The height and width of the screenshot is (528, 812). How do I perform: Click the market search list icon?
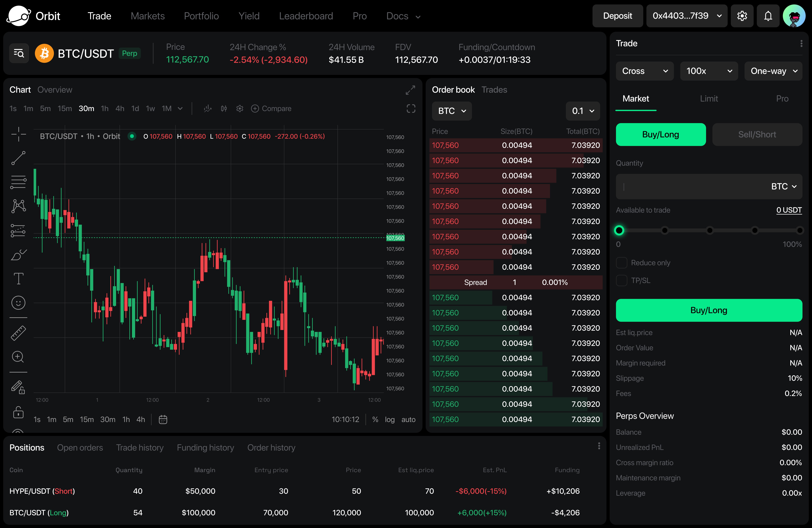(19, 53)
